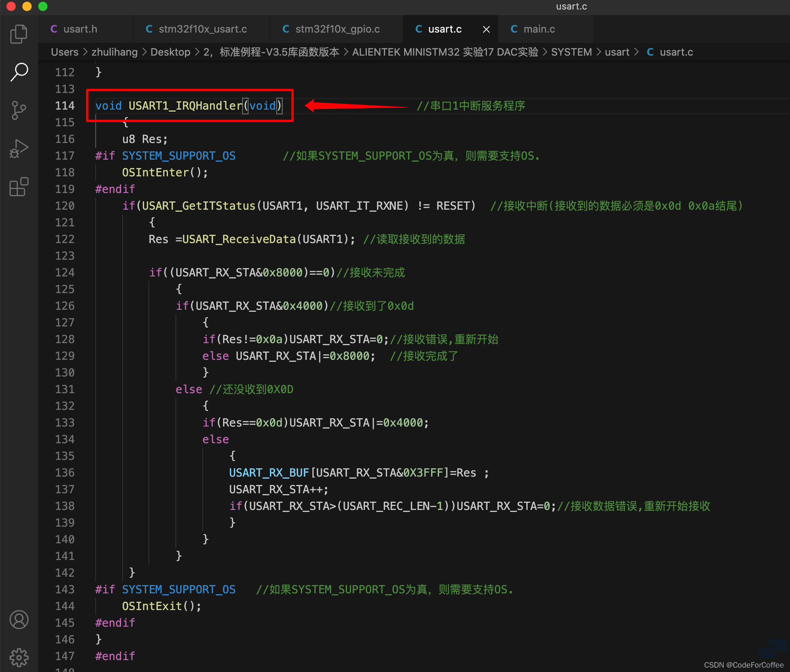
Task: Click on USART1_IRQHandler function name
Action: point(185,106)
